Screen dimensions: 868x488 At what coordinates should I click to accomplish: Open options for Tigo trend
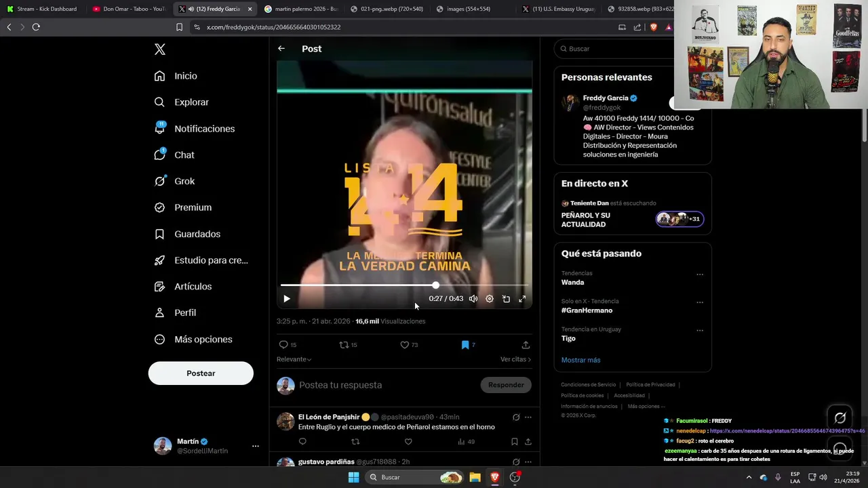pyautogui.click(x=700, y=331)
